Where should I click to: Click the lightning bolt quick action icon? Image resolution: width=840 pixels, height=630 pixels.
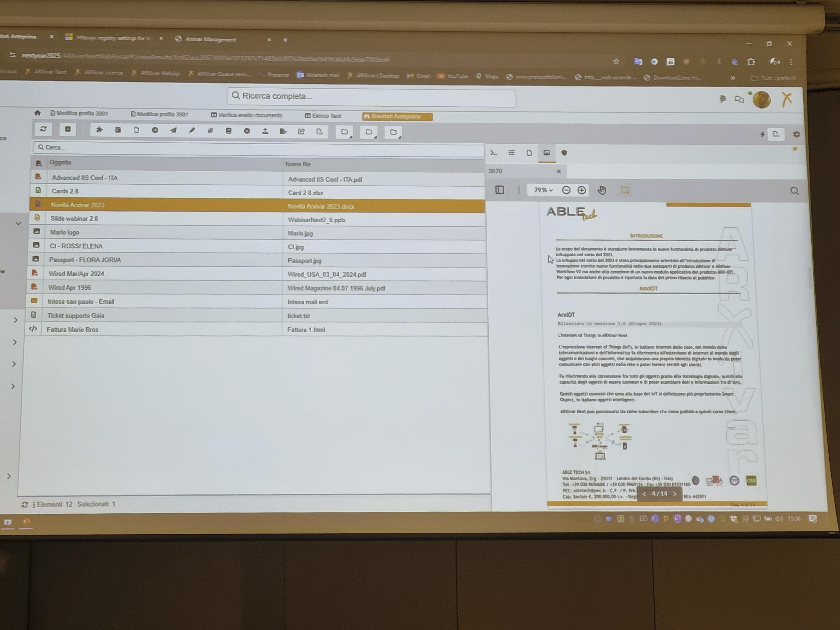click(x=762, y=134)
